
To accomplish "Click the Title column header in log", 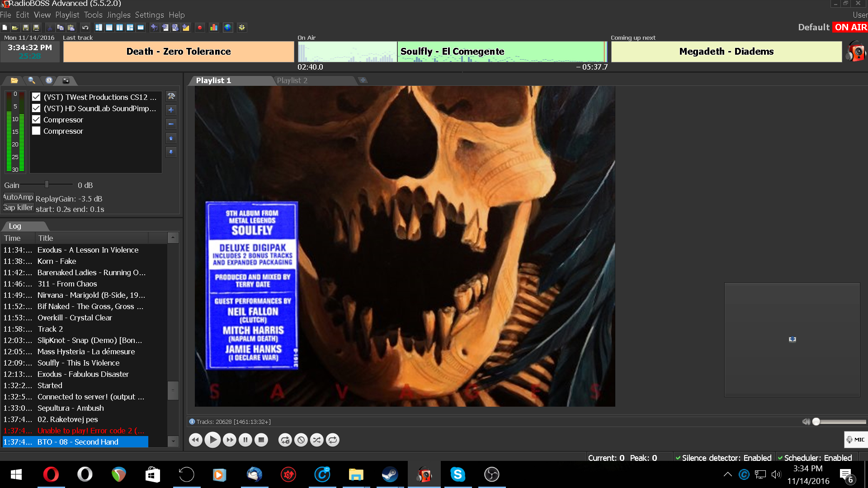I will coord(91,238).
